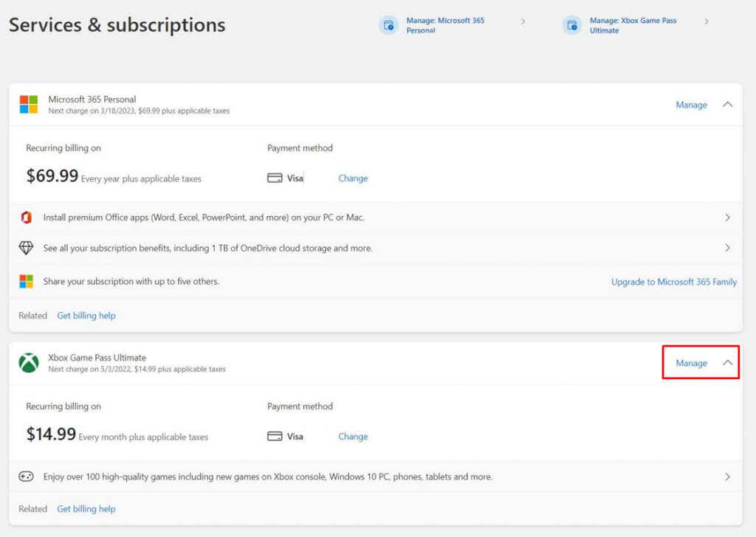Click the See all your subscription benefits text
This screenshot has width=756, height=537.
click(x=207, y=248)
